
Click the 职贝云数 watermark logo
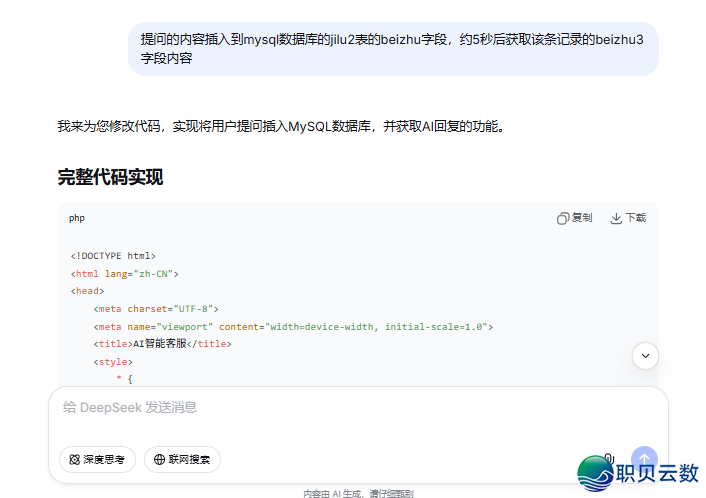pos(638,473)
